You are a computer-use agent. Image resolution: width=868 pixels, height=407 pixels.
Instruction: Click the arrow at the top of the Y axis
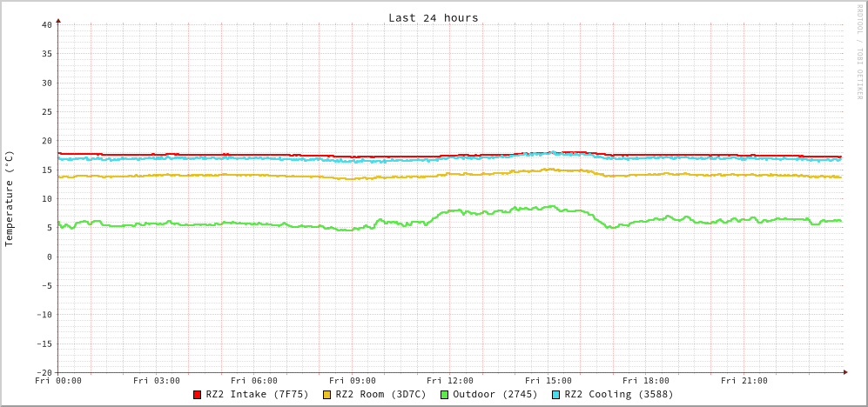pyautogui.click(x=58, y=19)
